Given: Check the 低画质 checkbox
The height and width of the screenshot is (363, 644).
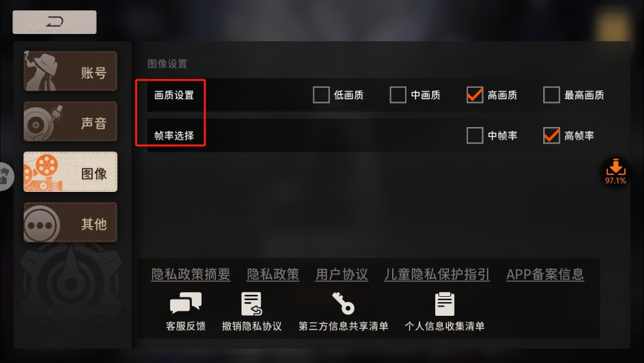Looking at the screenshot, I should [321, 95].
